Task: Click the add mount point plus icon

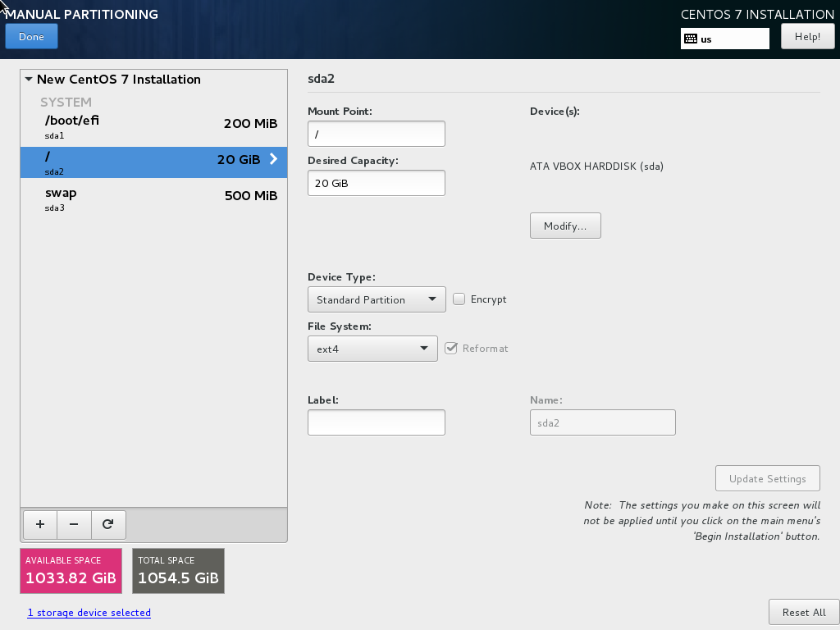Action: [40, 524]
